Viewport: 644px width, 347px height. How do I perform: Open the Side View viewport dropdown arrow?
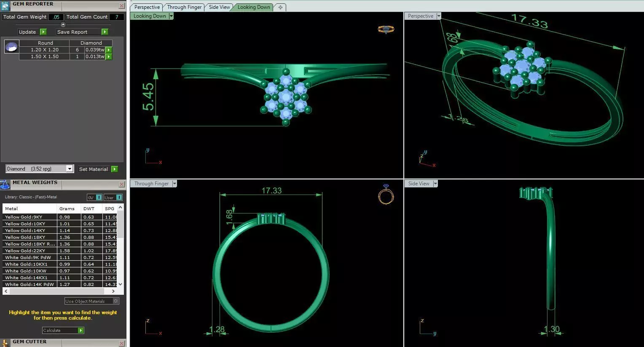pos(435,184)
